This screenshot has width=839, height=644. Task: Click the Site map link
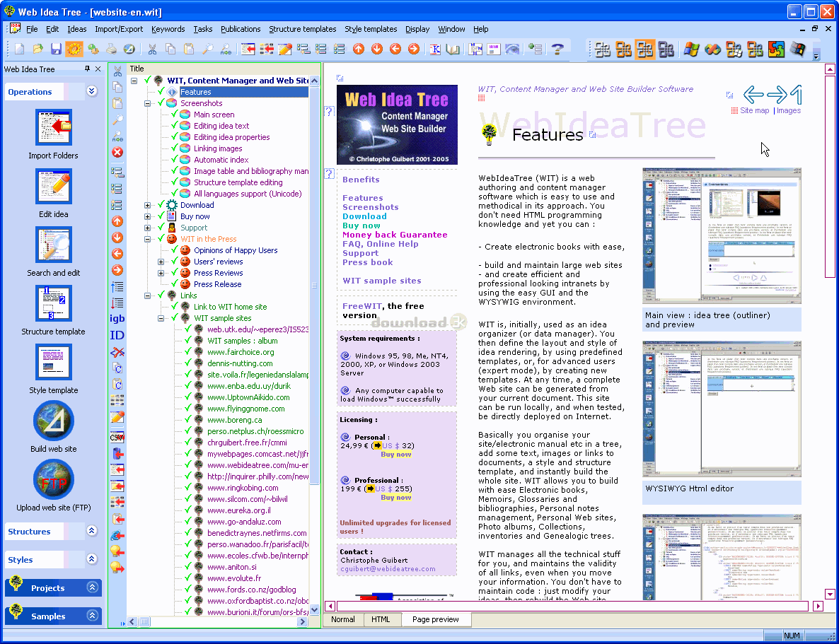pos(754,110)
